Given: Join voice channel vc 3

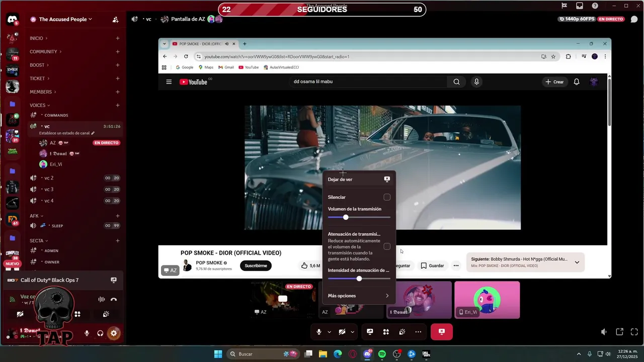Looking at the screenshot, I should [x=74, y=190].
